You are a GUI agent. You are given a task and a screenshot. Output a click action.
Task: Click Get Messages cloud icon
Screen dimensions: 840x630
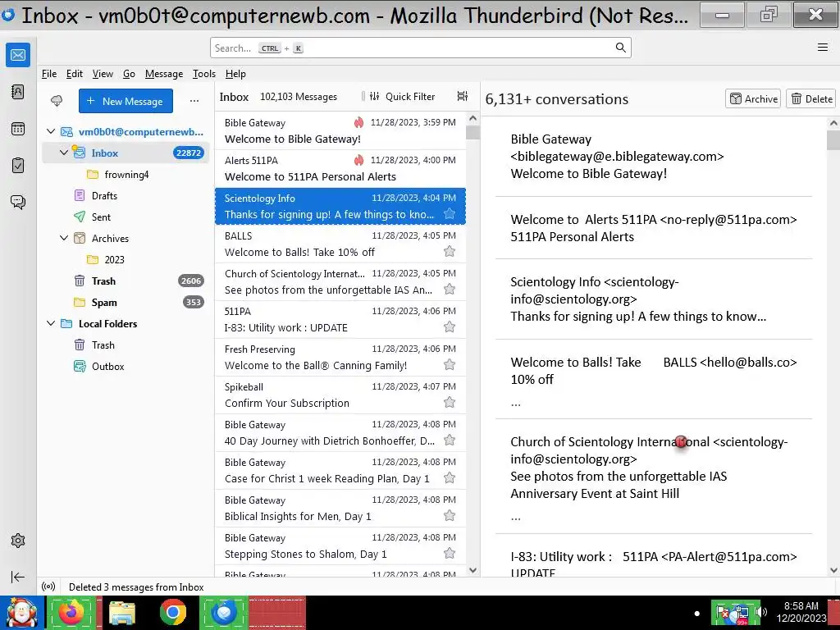point(57,101)
